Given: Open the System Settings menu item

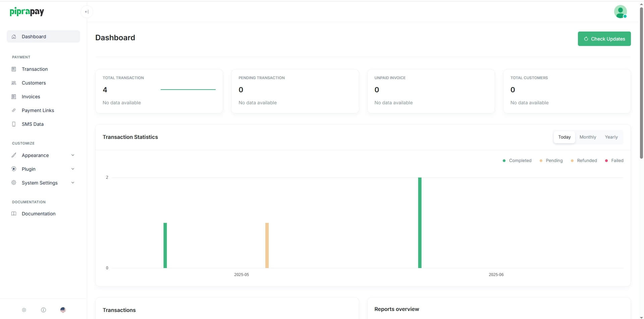Looking at the screenshot, I should coord(43,183).
